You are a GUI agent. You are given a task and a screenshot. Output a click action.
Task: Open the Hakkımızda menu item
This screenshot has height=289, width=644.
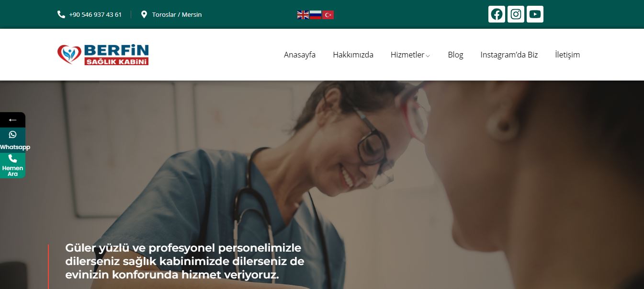353,55
